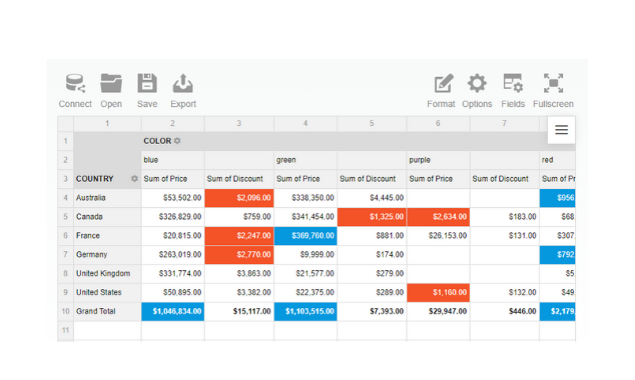Open the Fields list
The width and height of the screenshot is (635, 380).
[513, 91]
